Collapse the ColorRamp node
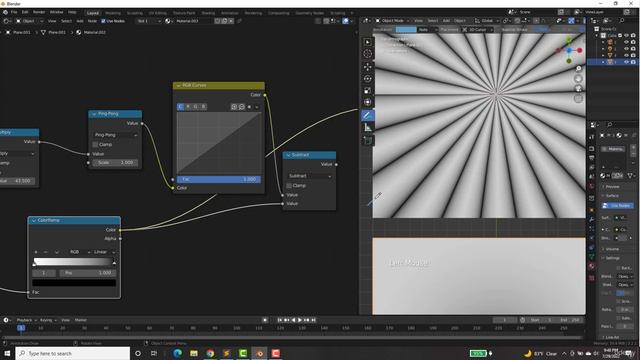This screenshot has height=360, width=640. click(33, 220)
